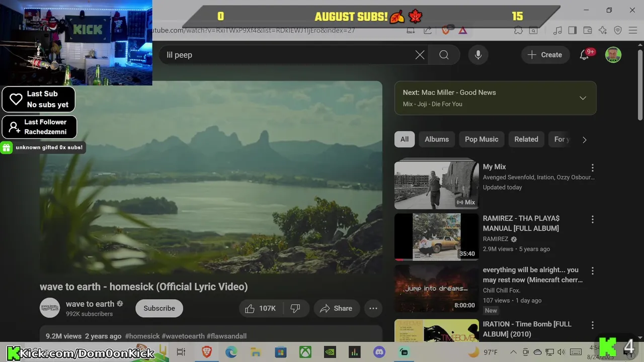The width and height of the screenshot is (644, 362).
Task: Click the Brave VPN shield icon
Action: (618, 30)
